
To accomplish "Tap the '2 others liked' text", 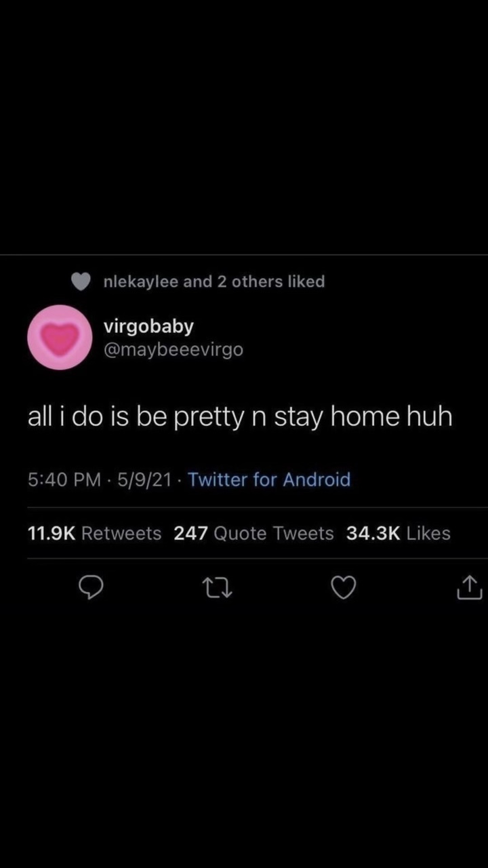I will 271,281.
